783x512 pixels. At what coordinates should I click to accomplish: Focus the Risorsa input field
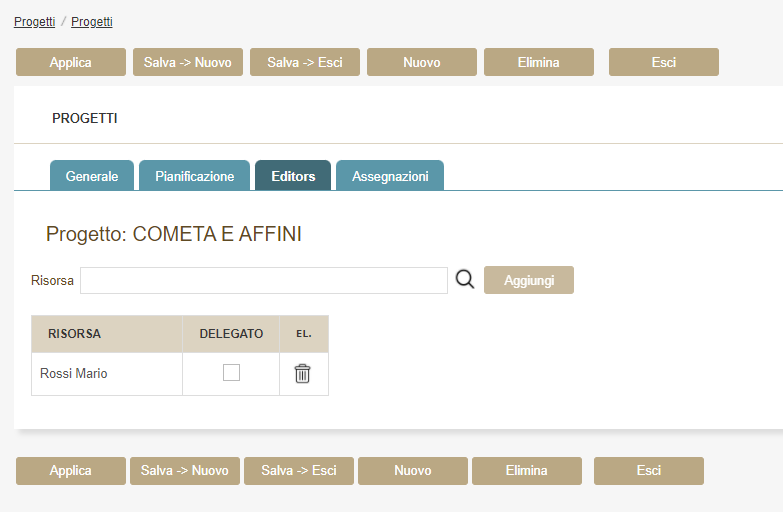pos(263,281)
